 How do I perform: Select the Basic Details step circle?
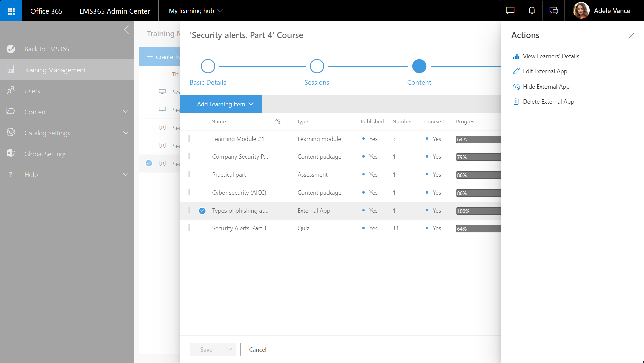point(208,66)
